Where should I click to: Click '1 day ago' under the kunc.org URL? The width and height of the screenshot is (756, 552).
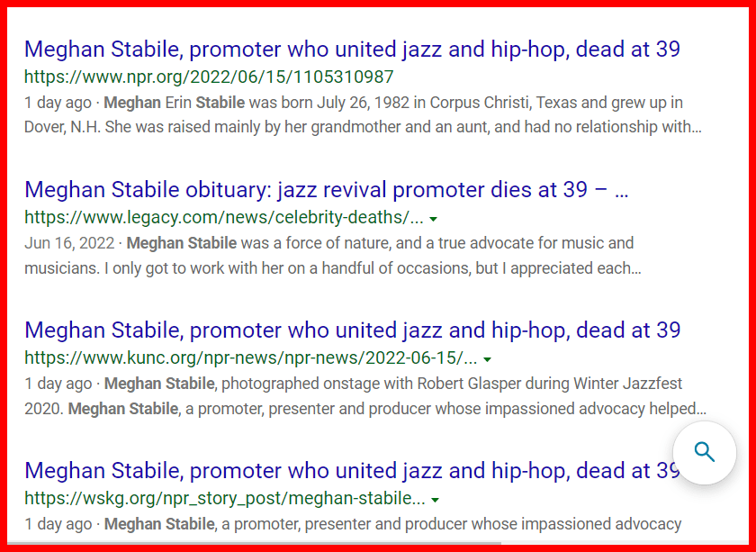pos(58,384)
